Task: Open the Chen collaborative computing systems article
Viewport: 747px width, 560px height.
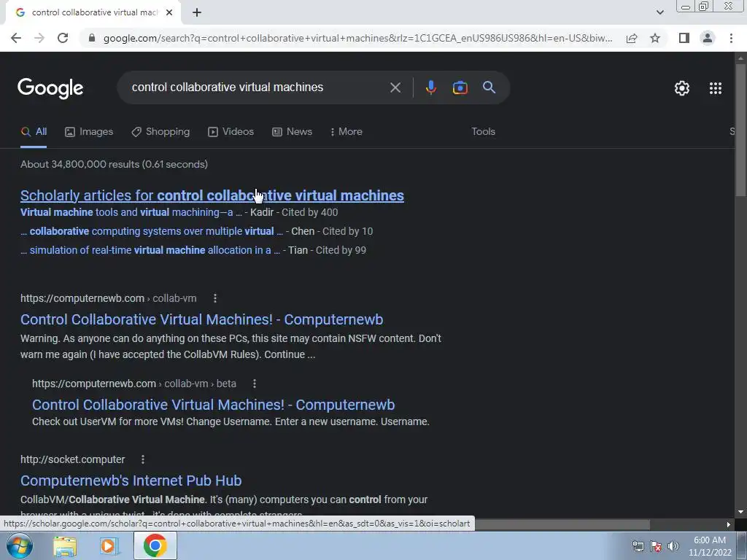Action: pos(152,231)
